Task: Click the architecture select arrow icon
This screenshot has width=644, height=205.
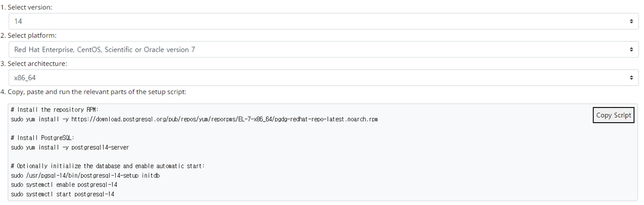Action: tap(631, 78)
